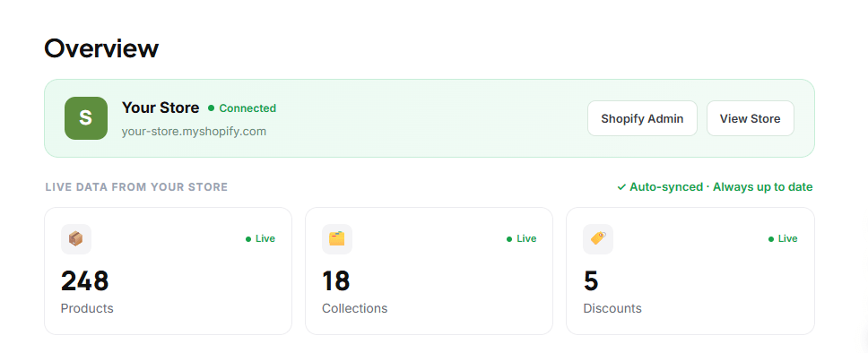868x353 pixels.
Task: Click the Auto-synced checkmark icon
Action: point(621,187)
